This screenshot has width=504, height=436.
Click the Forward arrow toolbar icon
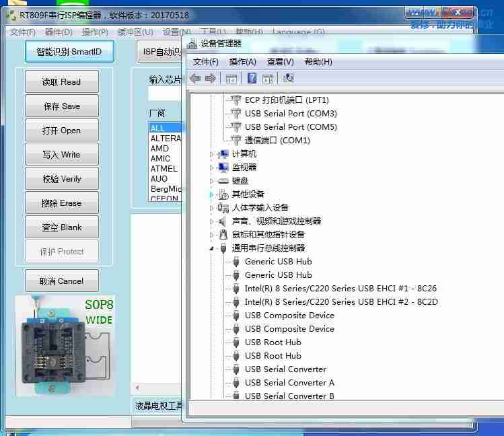(x=211, y=78)
